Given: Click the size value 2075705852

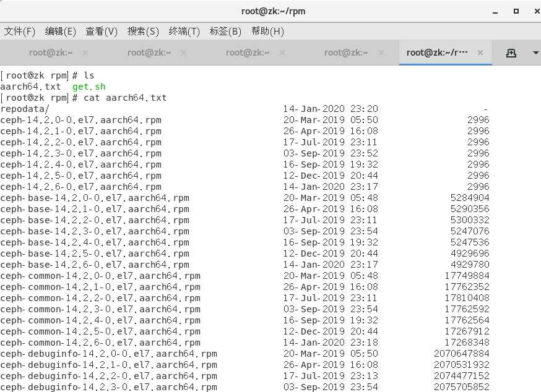Looking at the screenshot, I should 462,387.
